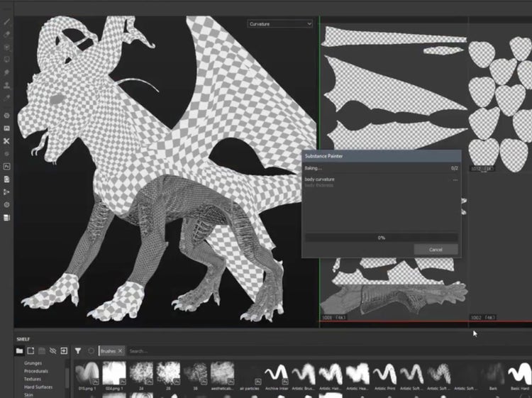Click the framed picture icon above the scissors

click(6, 128)
